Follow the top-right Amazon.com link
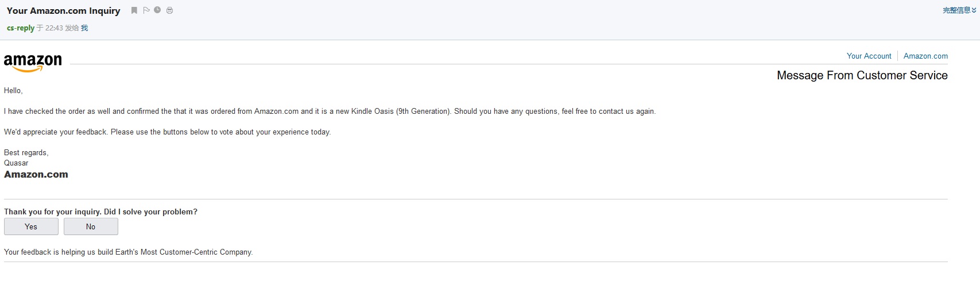Image resolution: width=980 pixels, height=292 pixels. click(925, 56)
